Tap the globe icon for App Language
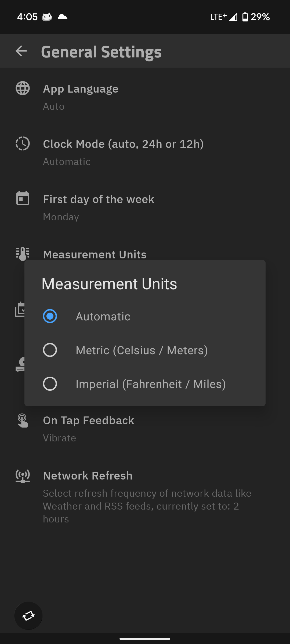This screenshot has height=644, width=290. [x=23, y=88]
